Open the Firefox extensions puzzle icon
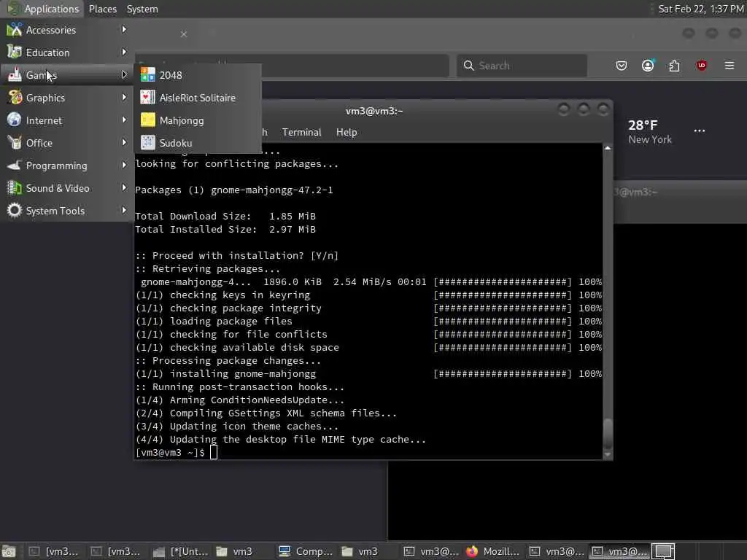Viewport: 747px width, 560px height. point(674,66)
